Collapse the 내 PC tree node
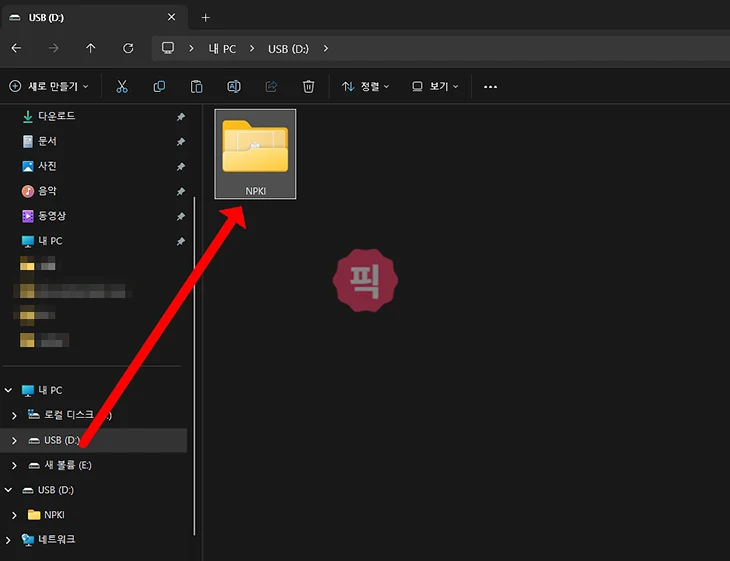 pos(9,390)
